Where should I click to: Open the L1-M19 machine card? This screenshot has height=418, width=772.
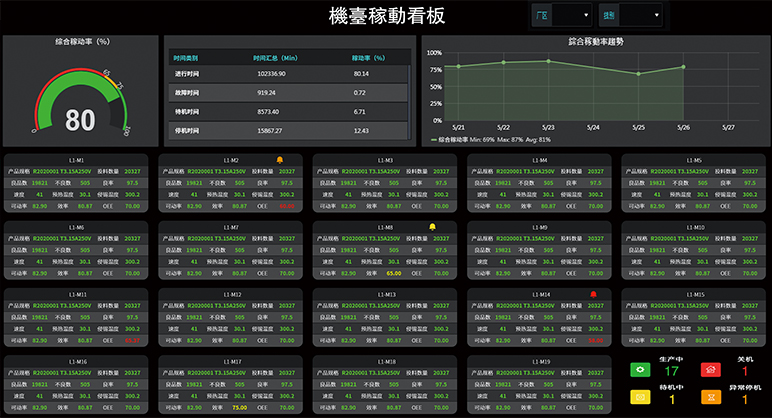point(540,386)
